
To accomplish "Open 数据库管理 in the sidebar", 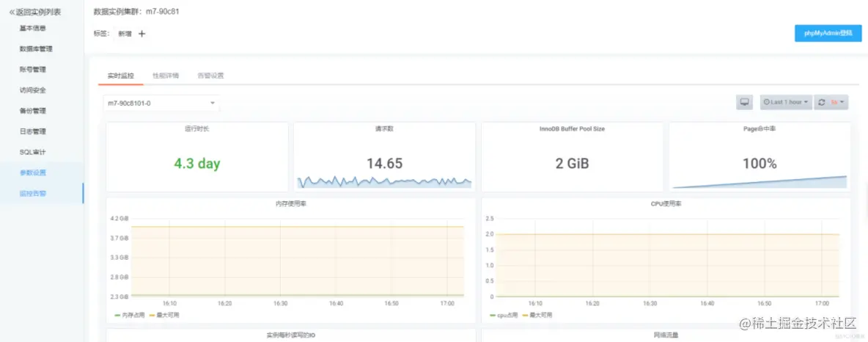I will tap(36, 48).
